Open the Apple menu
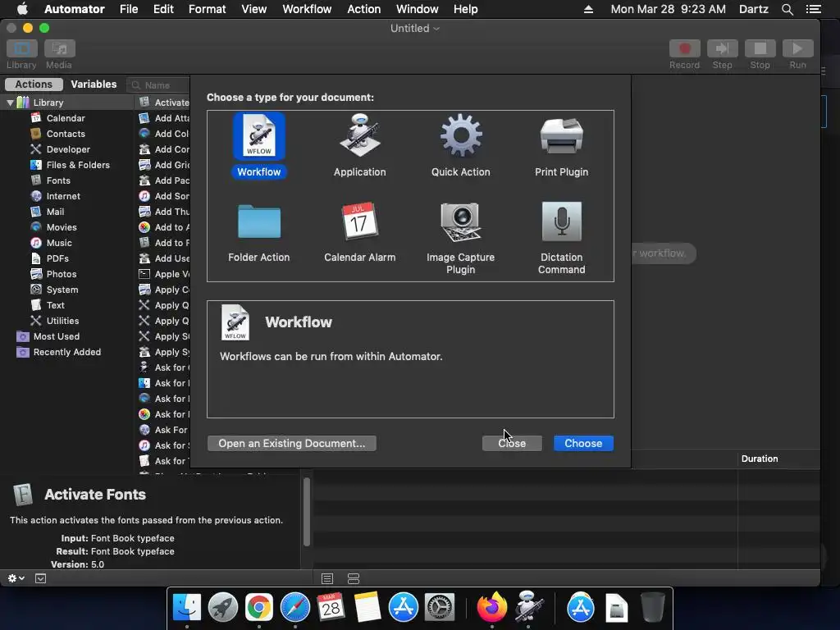Viewport: 840px width, 630px height. (22, 9)
